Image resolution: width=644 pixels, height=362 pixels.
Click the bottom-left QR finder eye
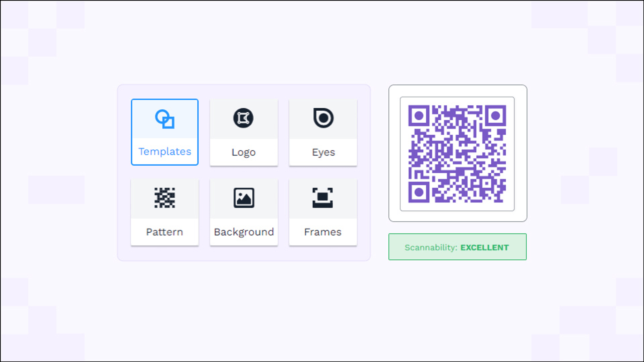(x=419, y=192)
